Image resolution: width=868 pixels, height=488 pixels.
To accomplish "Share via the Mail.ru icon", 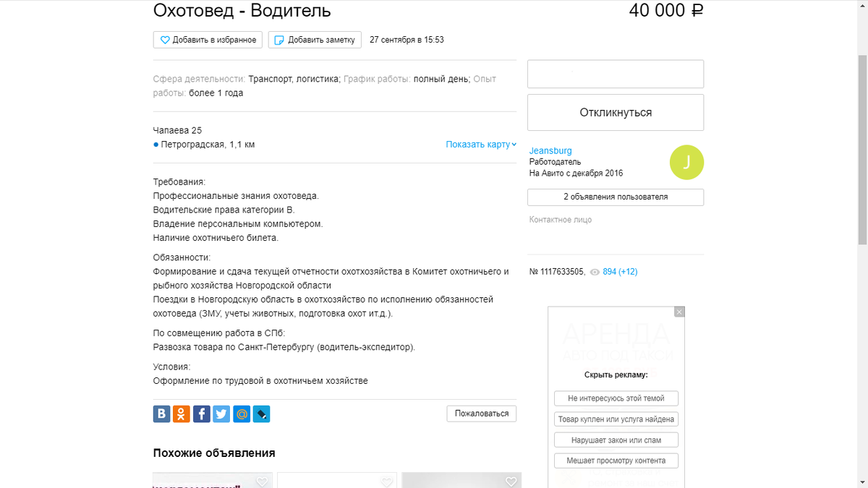I will tap(241, 414).
